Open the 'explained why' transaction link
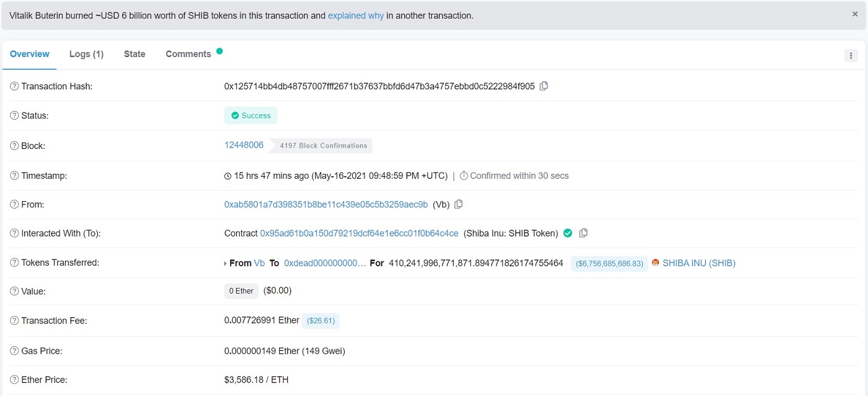 point(356,16)
